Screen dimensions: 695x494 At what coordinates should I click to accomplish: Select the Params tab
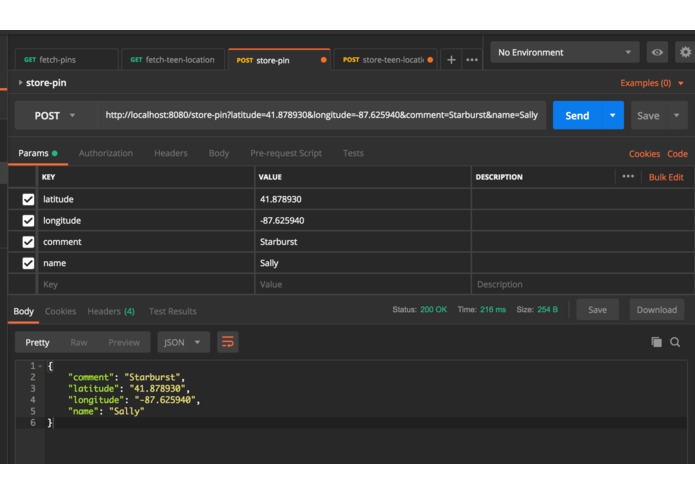pos(38,153)
